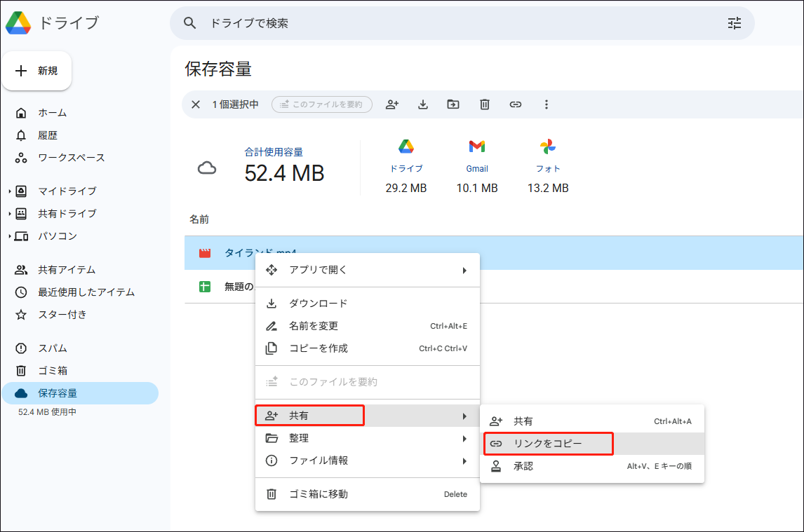The height and width of the screenshot is (532, 804).
Task: Deselect the file with the X button
Action: tap(196, 104)
